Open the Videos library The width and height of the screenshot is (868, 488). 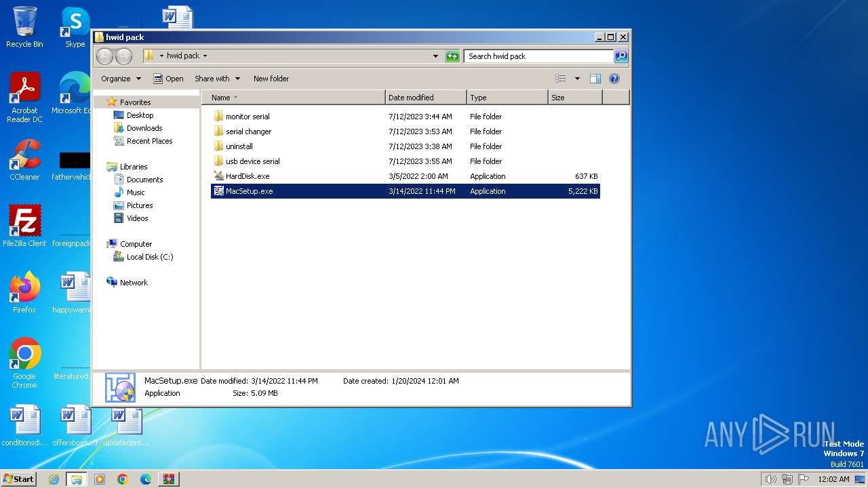[137, 218]
